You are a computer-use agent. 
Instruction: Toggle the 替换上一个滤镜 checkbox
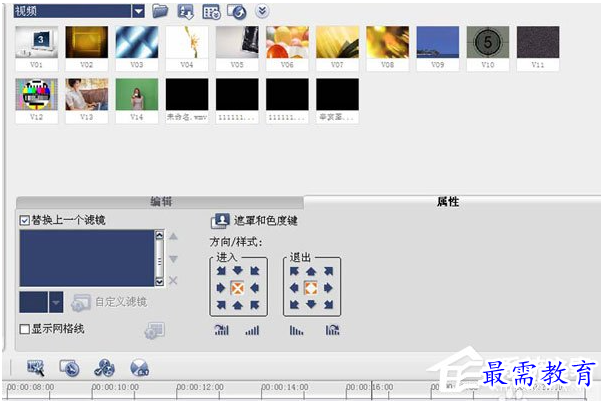click(x=24, y=220)
